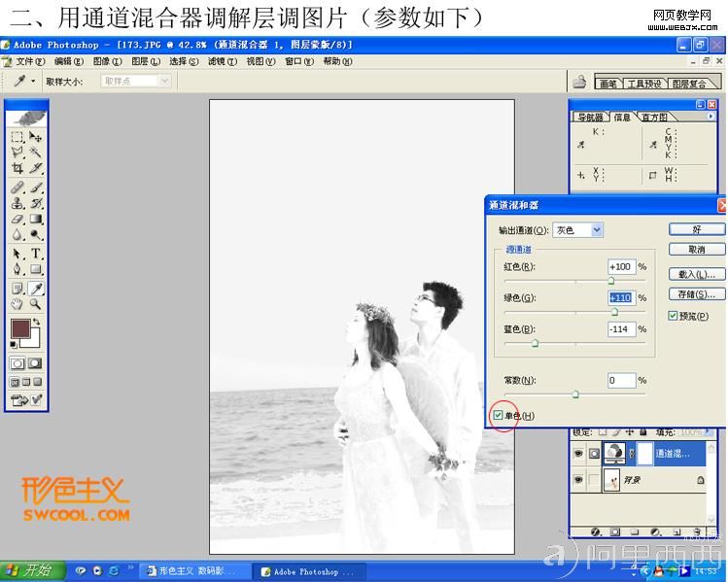Activate the Eyedropper tool in toolbox
This screenshot has width=728, height=582.
[x=36, y=289]
